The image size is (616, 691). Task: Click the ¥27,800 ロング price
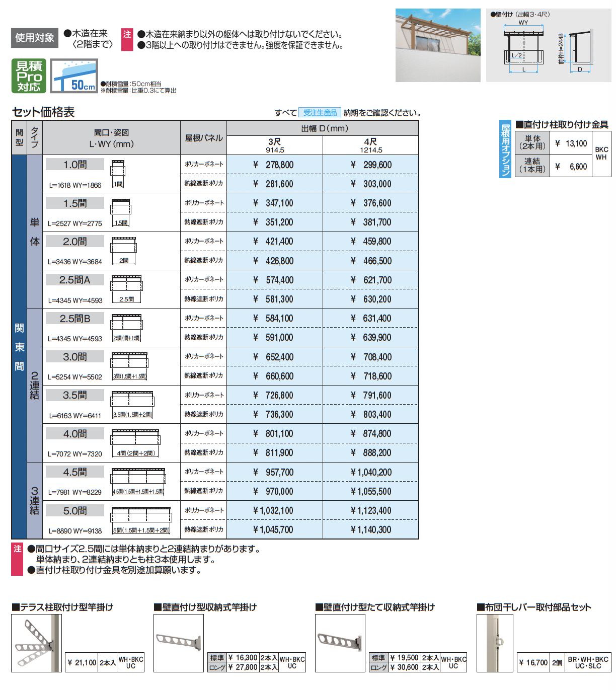coord(243,667)
